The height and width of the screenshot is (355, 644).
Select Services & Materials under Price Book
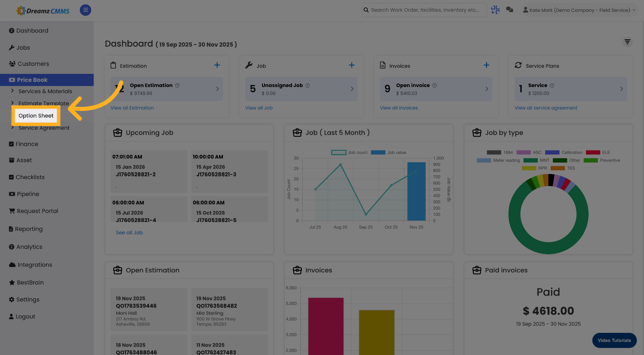tap(45, 91)
